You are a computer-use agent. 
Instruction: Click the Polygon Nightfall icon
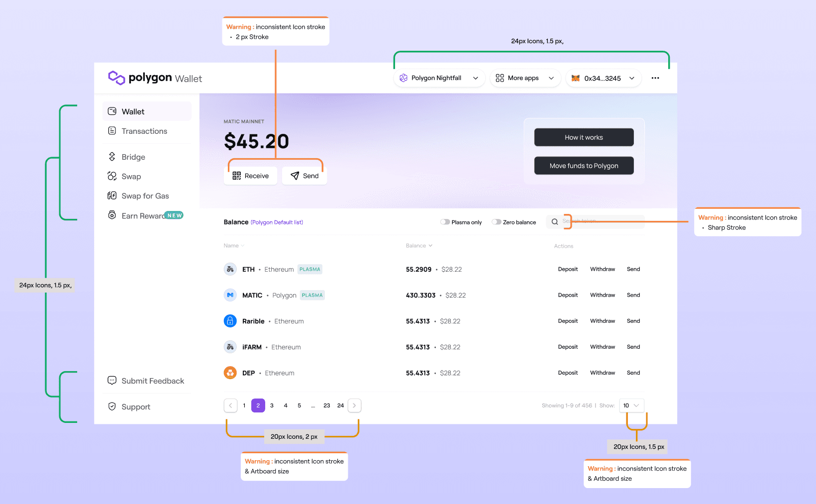point(404,78)
